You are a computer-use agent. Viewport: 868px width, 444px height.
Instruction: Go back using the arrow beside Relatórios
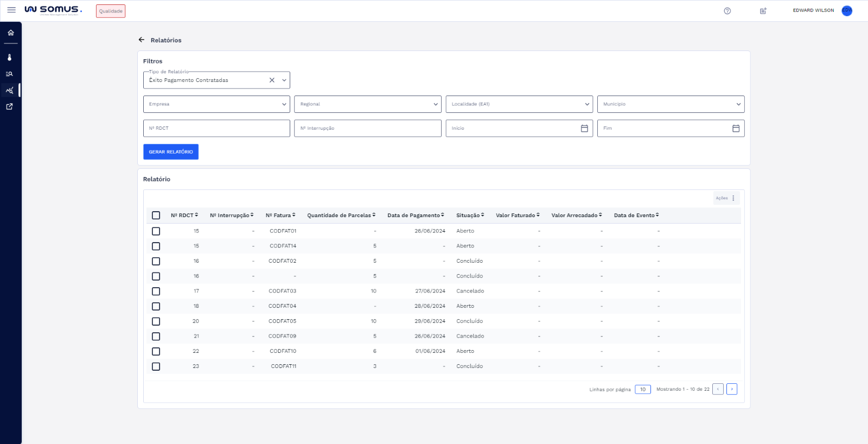tap(142, 40)
